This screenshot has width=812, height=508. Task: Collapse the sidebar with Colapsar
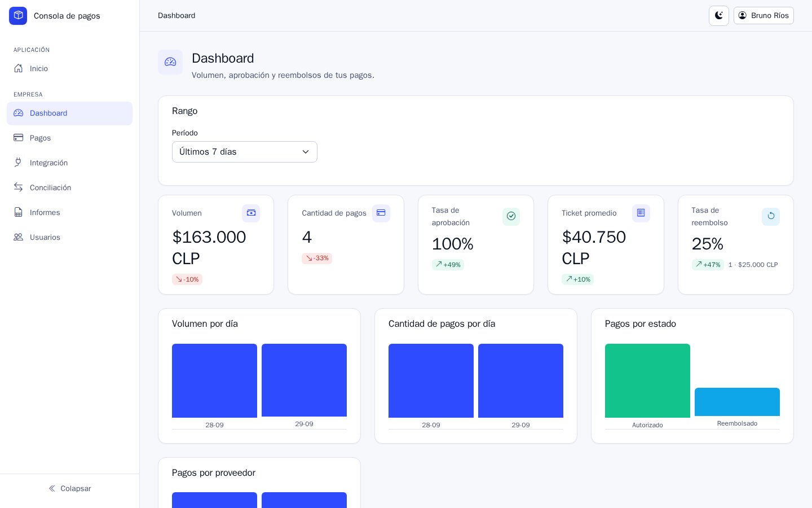(69, 489)
